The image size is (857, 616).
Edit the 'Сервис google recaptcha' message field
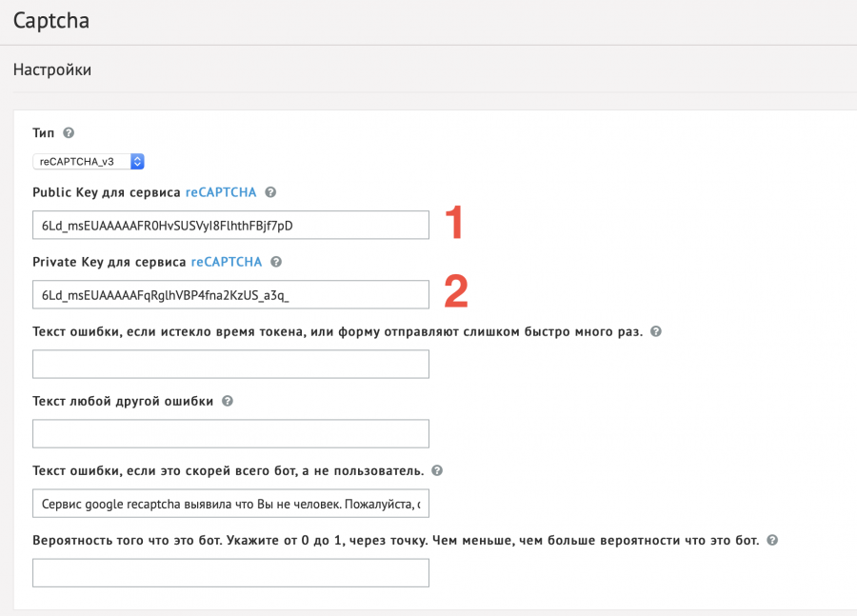click(230, 503)
